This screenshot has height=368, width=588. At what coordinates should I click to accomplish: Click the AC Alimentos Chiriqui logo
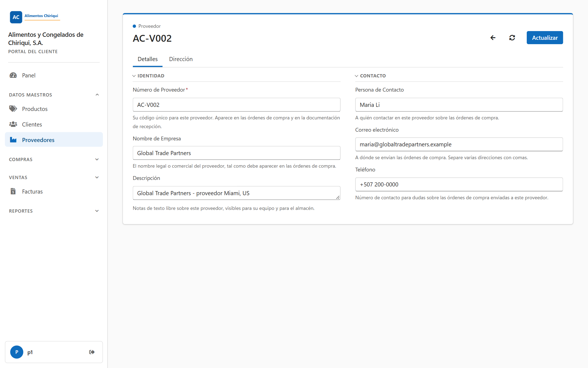(35, 17)
